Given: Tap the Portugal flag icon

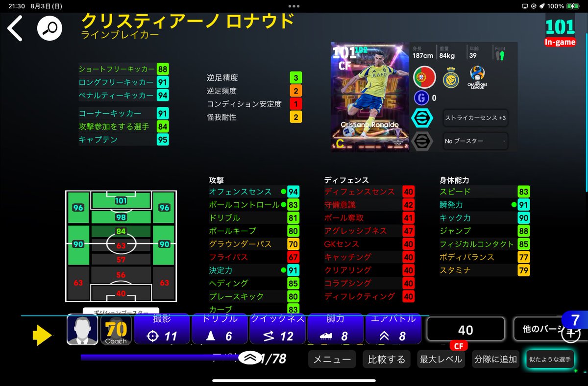Looking at the screenshot, I should [x=424, y=77].
